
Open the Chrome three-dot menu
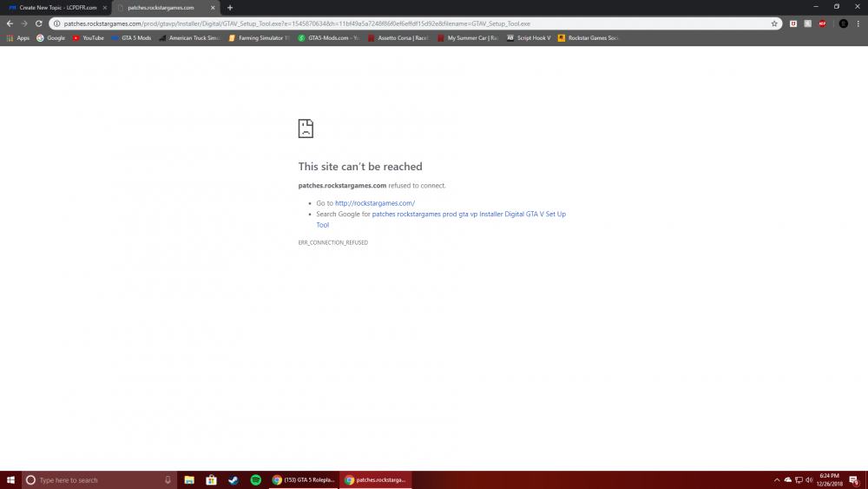[858, 23]
